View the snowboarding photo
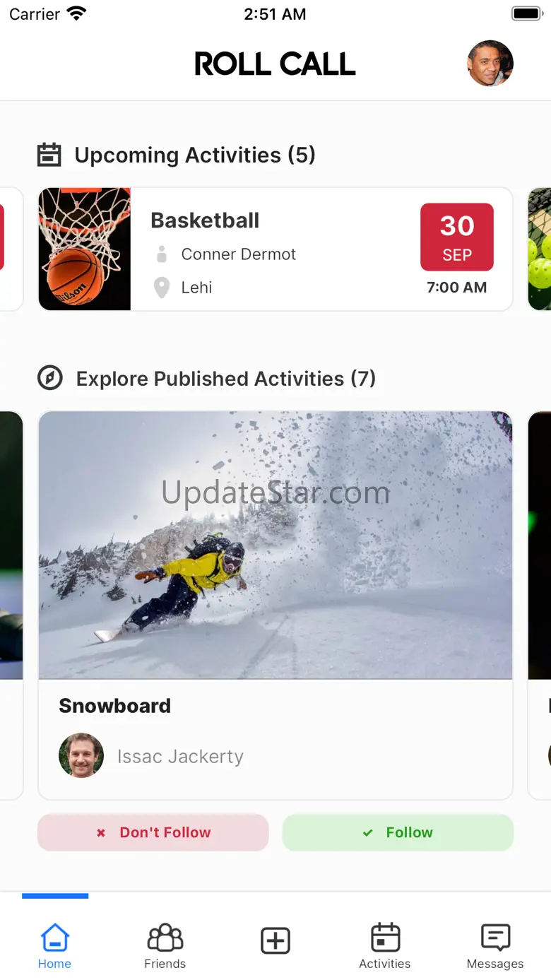 pos(275,545)
